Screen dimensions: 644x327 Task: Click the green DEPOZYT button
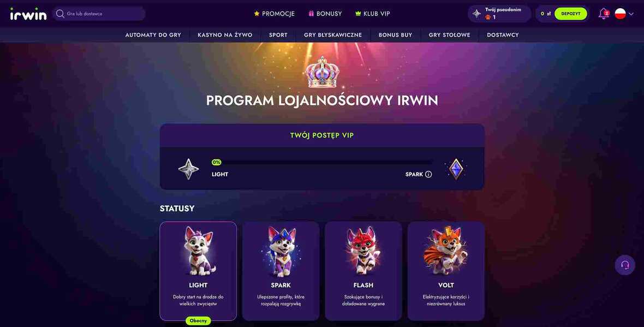click(x=570, y=14)
